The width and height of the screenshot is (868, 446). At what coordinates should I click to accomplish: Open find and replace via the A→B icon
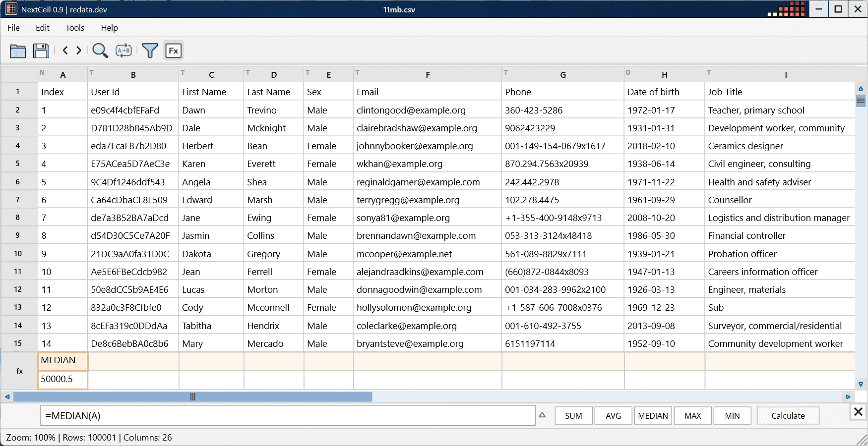tap(124, 50)
